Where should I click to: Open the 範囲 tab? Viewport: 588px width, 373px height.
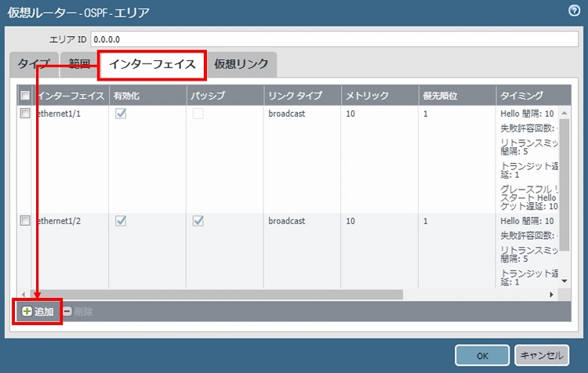coord(78,64)
